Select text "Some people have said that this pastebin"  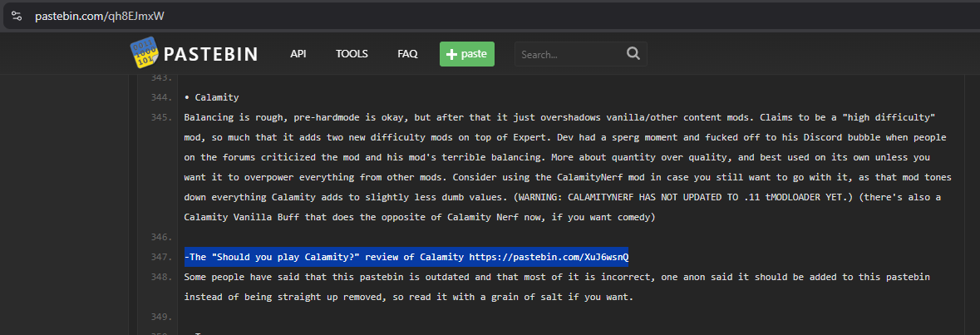click(x=288, y=277)
